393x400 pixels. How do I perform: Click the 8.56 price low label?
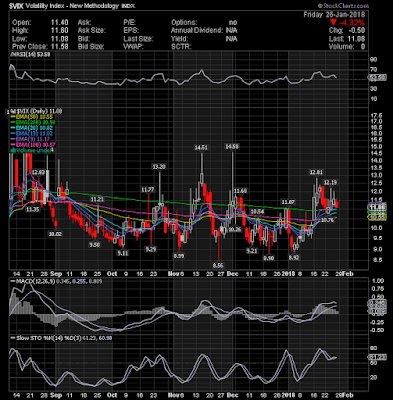[x=218, y=266]
